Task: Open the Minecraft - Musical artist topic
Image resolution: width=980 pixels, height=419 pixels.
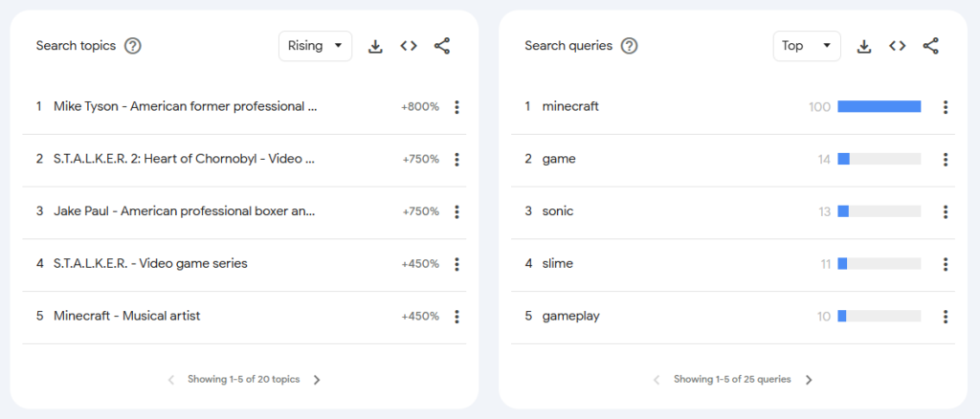Action: [x=127, y=316]
